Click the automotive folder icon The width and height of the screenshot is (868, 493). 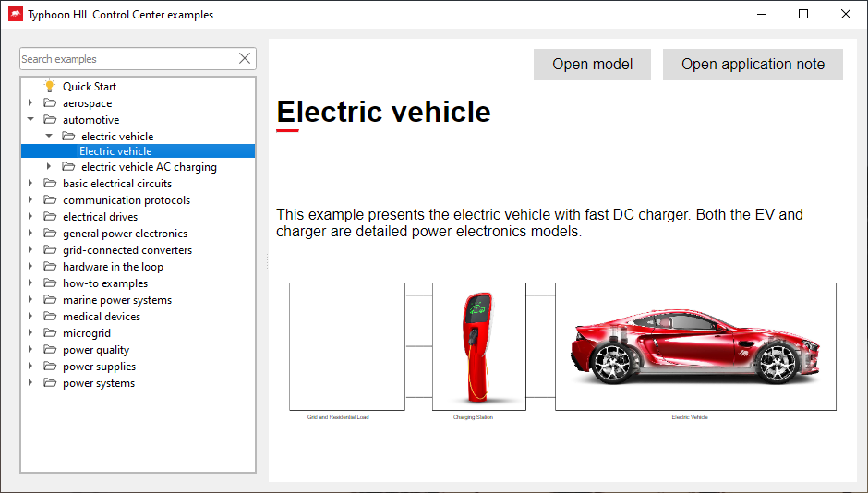(x=50, y=119)
